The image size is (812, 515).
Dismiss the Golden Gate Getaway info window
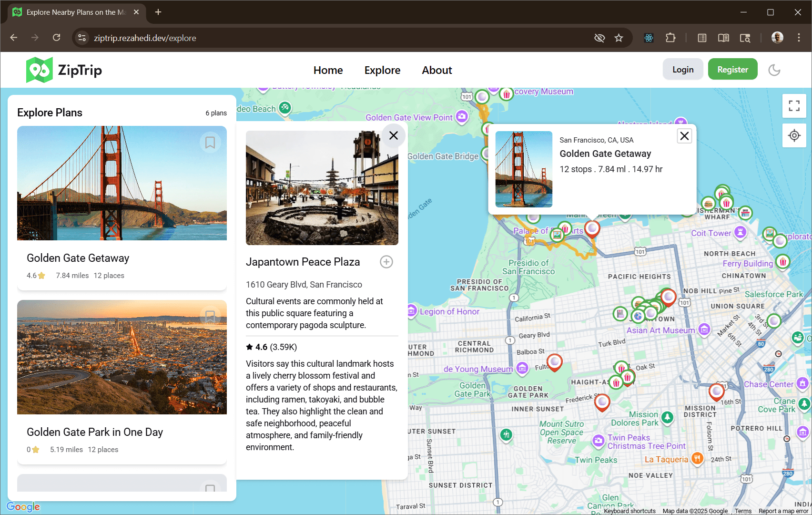click(x=684, y=136)
